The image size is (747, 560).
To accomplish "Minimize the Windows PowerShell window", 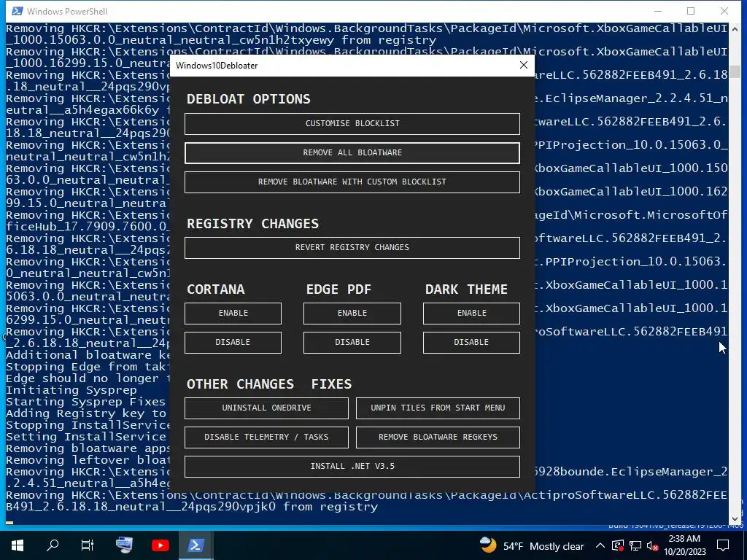I will pos(658,11).
